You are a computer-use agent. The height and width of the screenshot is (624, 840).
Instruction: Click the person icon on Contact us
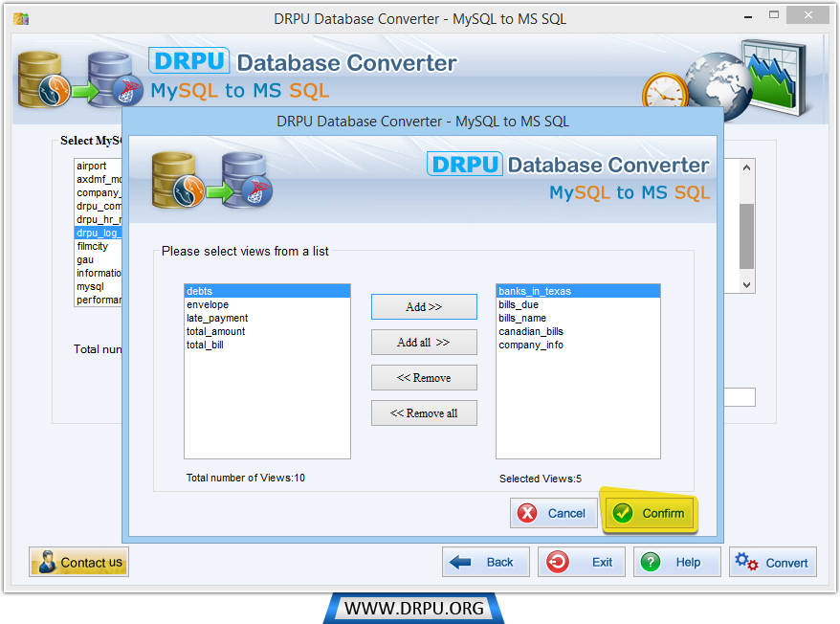tap(47, 561)
